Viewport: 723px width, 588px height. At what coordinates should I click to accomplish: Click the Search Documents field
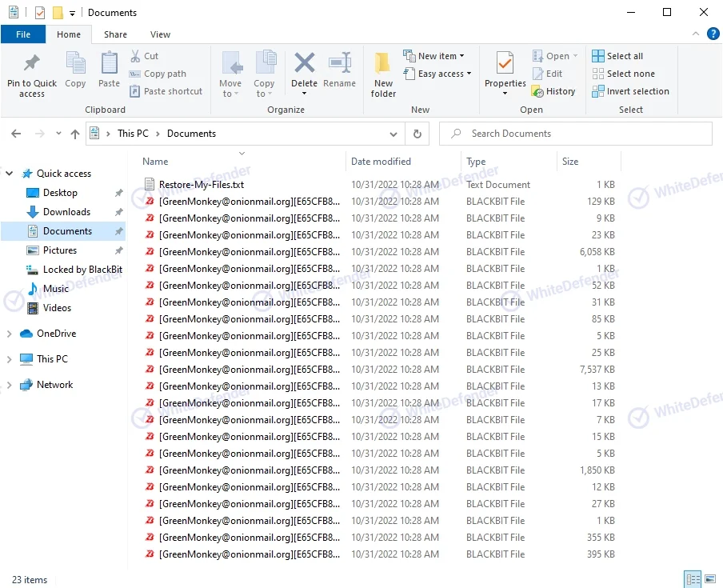[576, 134]
